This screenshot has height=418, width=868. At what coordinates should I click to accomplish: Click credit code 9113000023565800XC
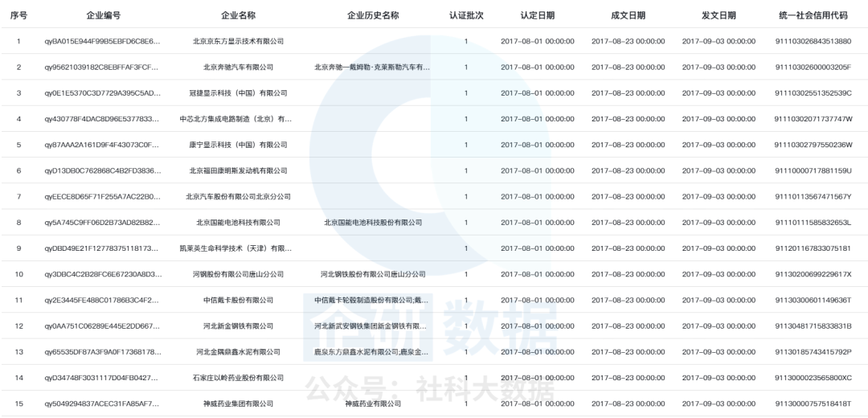click(813, 378)
